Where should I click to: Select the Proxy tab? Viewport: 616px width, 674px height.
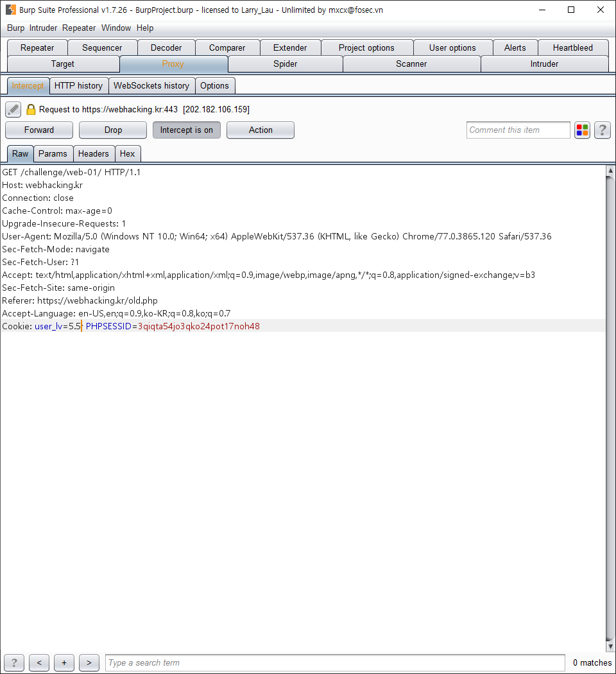point(173,64)
